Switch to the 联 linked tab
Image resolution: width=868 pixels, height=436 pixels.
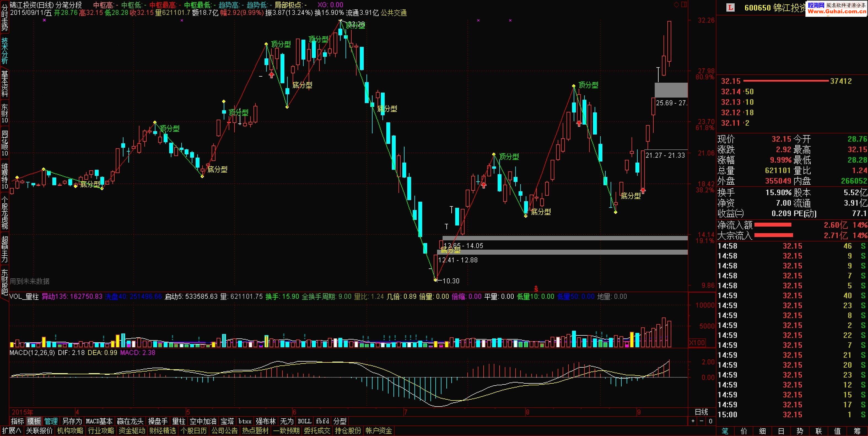818,431
